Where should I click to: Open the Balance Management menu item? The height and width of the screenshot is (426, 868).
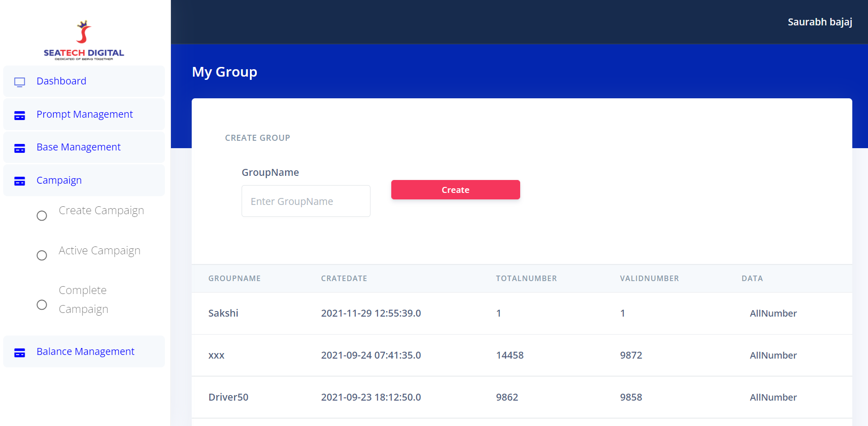(85, 352)
